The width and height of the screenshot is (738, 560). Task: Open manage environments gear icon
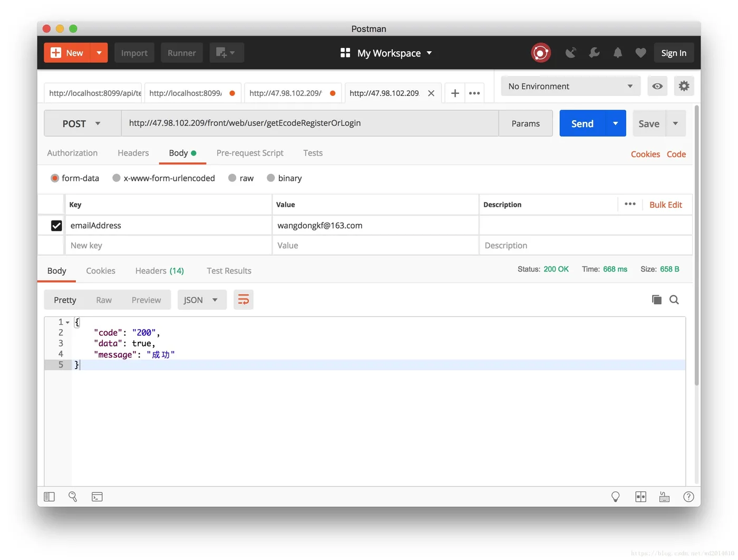(x=684, y=86)
